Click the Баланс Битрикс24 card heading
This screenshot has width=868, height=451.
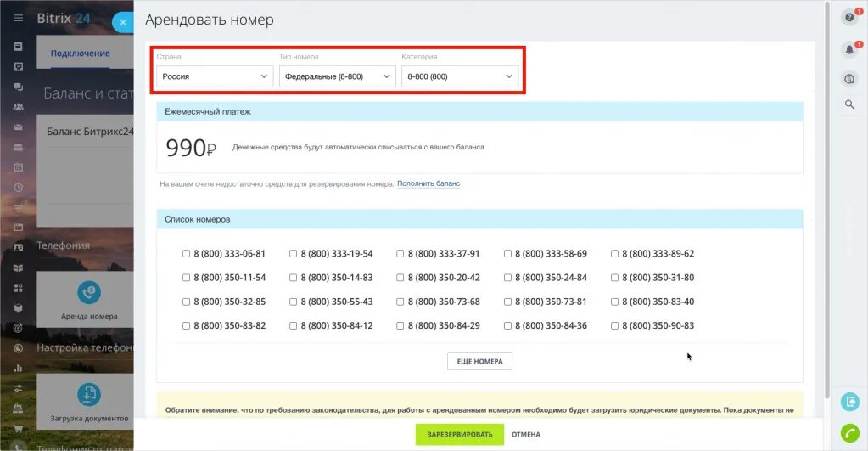point(90,132)
